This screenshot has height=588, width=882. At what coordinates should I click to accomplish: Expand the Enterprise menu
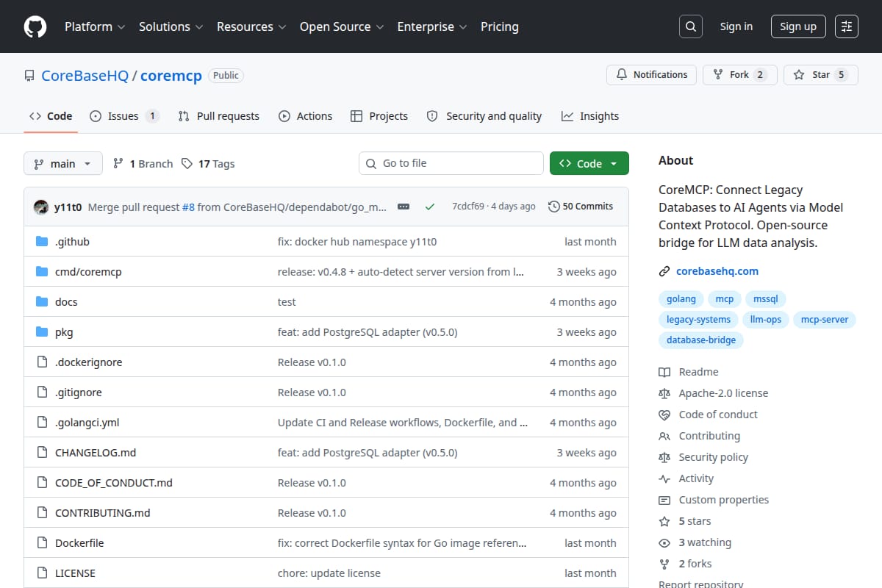pyautogui.click(x=432, y=26)
